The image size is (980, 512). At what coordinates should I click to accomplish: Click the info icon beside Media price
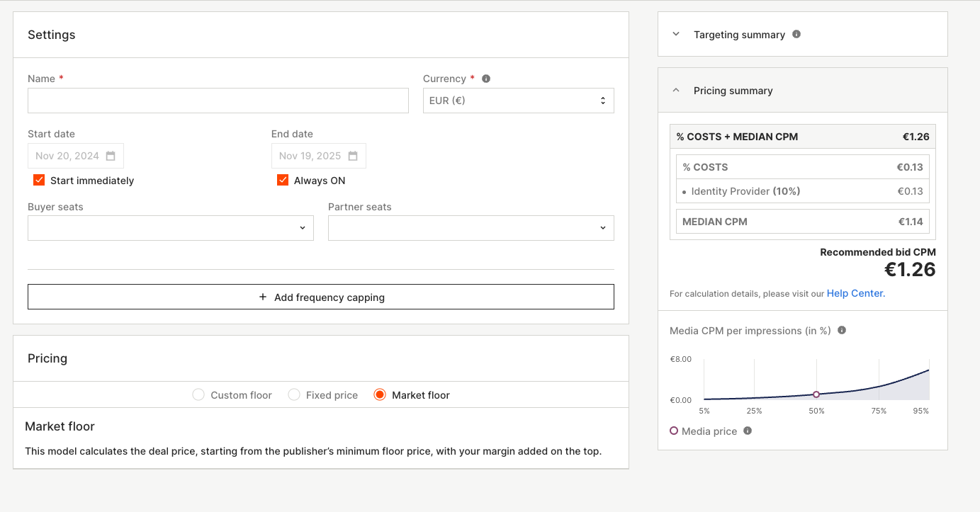point(748,431)
